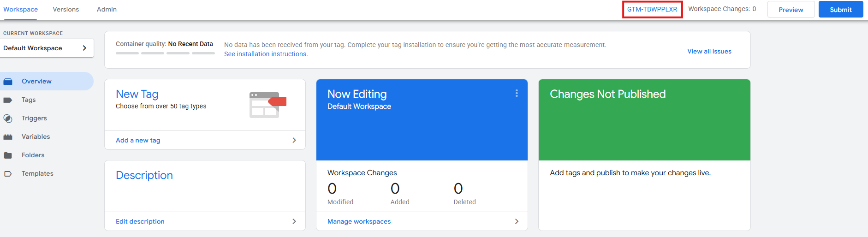The image size is (868, 237).
Task: Click Choose from over 50 tag types text
Action: coord(161,106)
